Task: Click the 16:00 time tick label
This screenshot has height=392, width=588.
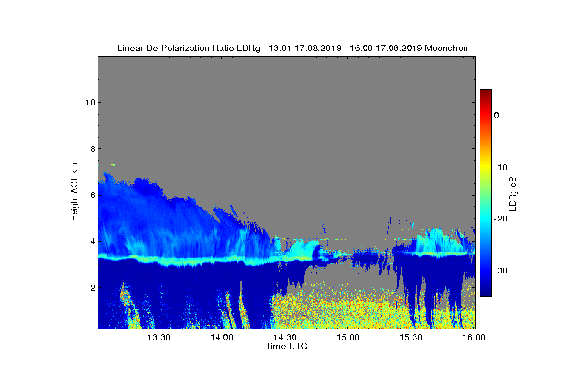Action: pos(474,337)
